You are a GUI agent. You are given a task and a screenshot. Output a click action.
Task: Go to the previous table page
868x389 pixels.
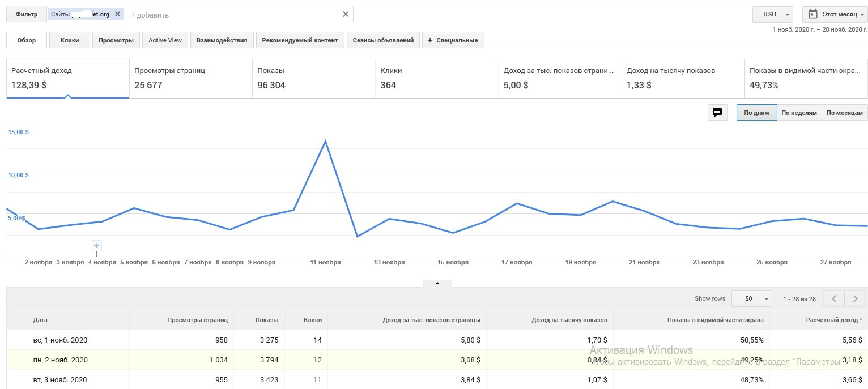click(833, 298)
